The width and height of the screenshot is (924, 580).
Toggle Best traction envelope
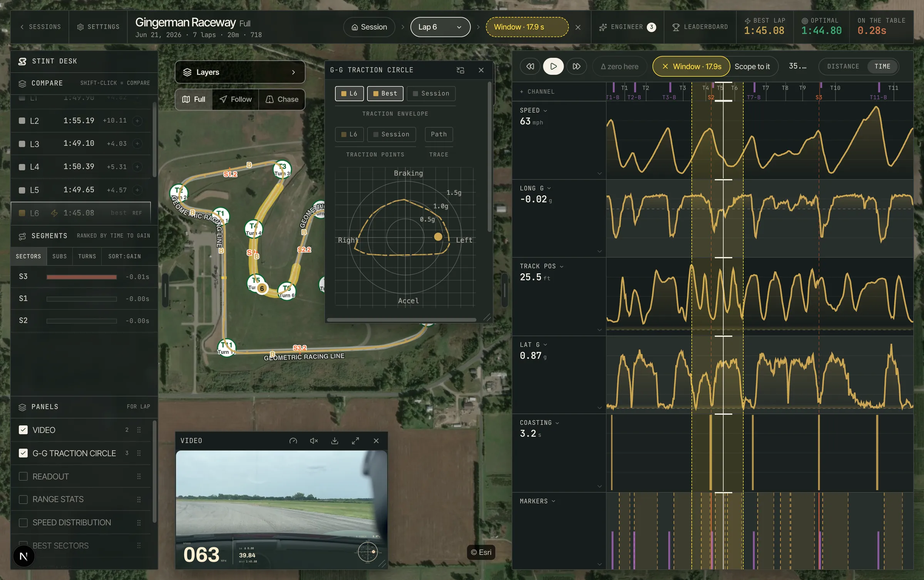point(385,94)
